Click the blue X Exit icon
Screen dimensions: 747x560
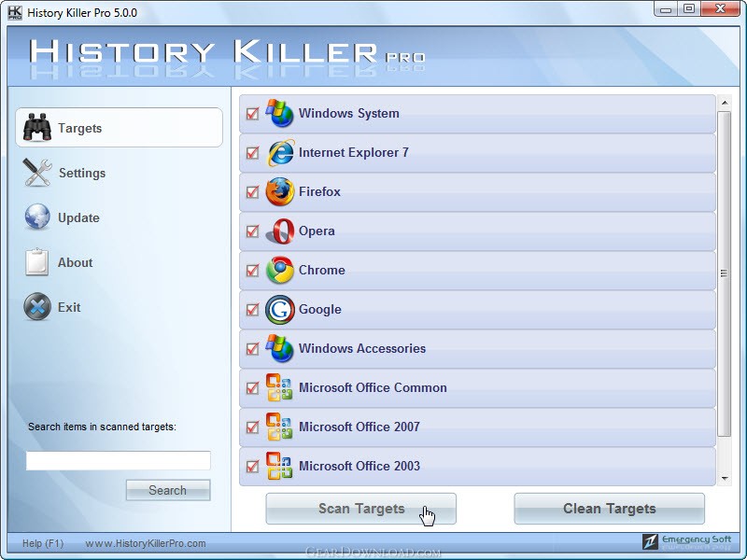(x=37, y=307)
